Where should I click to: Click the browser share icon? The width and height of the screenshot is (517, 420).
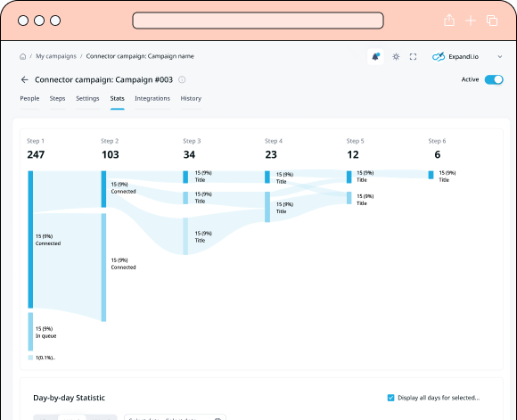[x=449, y=21]
